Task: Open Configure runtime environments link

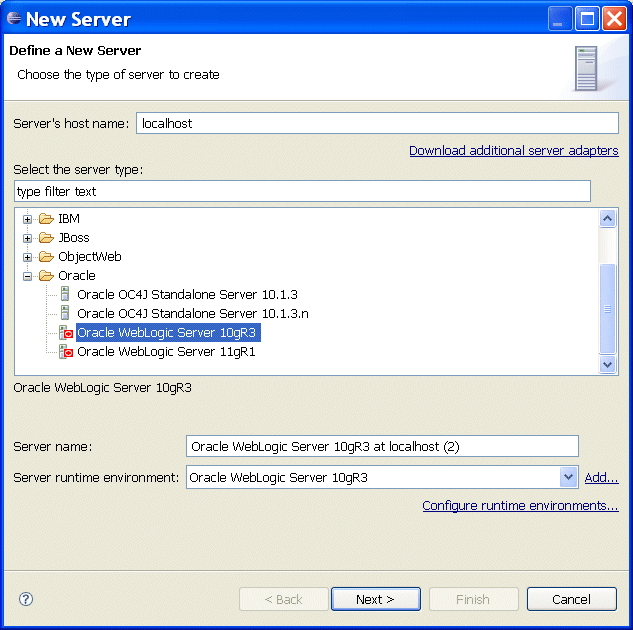Action: click(x=520, y=506)
